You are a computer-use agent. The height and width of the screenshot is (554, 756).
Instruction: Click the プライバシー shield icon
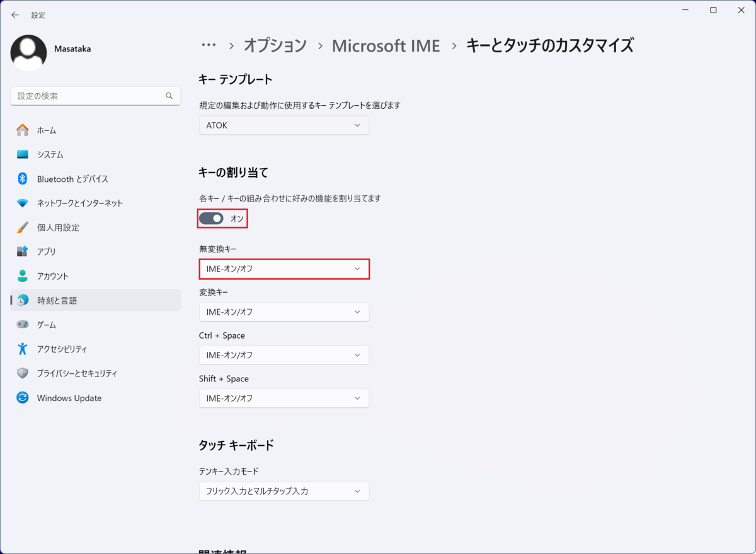pos(23,373)
